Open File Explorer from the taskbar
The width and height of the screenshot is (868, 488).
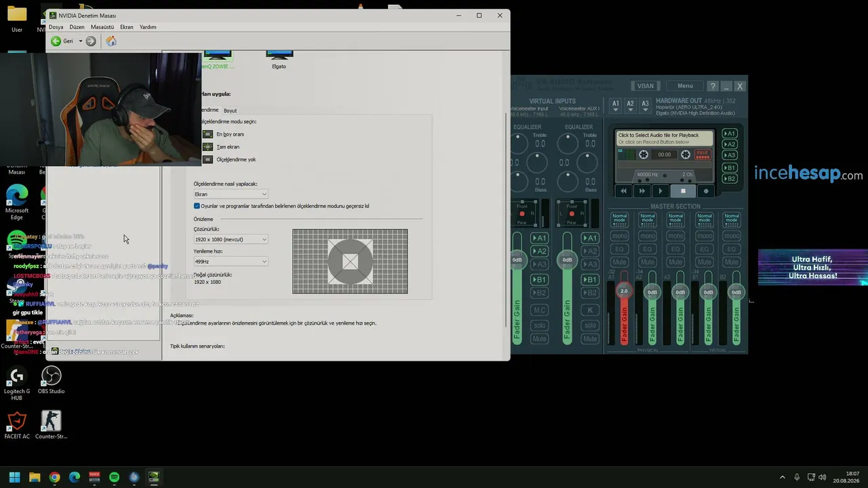click(35, 477)
